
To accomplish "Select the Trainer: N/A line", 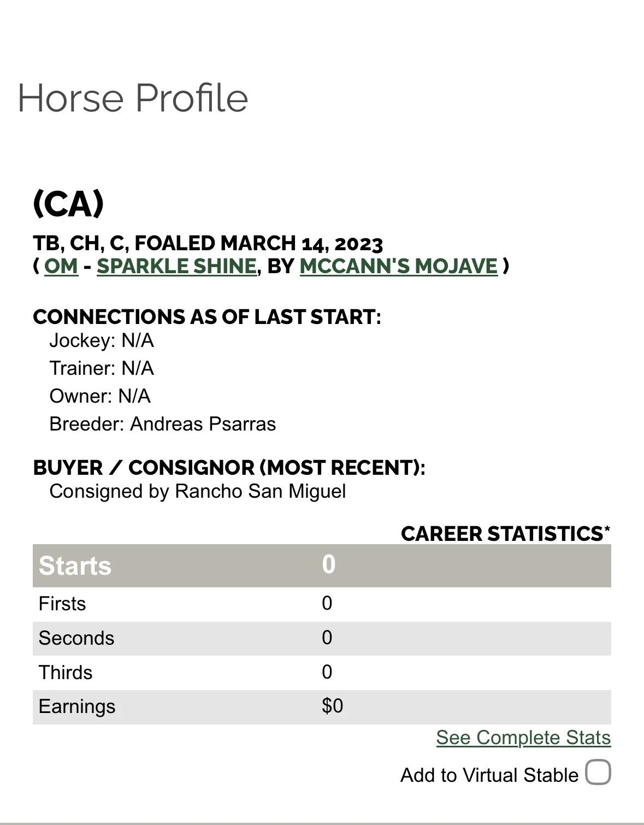I will pyautogui.click(x=102, y=369).
